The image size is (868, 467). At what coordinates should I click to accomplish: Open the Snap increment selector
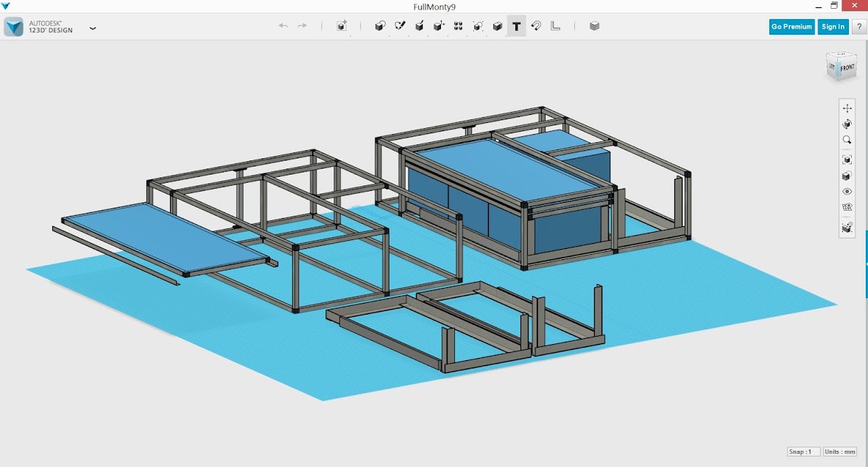point(802,452)
